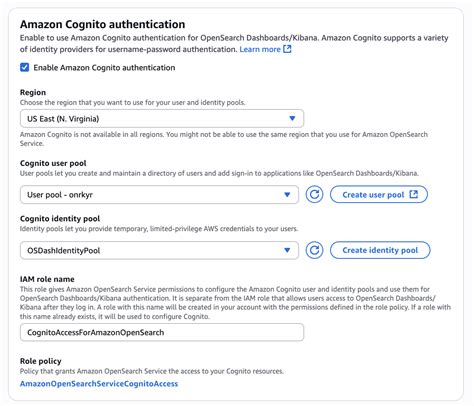Click the identity pool dropdown arrow

point(287,250)
